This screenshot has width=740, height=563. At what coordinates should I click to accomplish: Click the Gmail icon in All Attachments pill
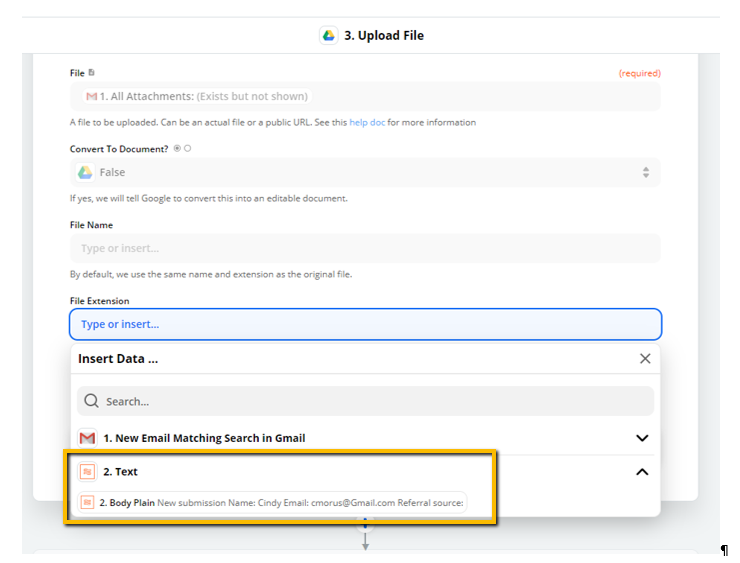pos(92,96)
